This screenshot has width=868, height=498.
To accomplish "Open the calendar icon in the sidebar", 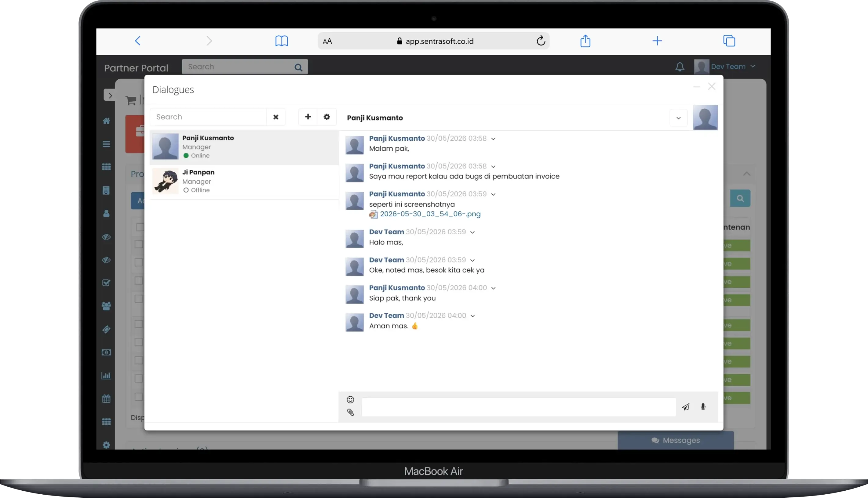I will (107, 399).
